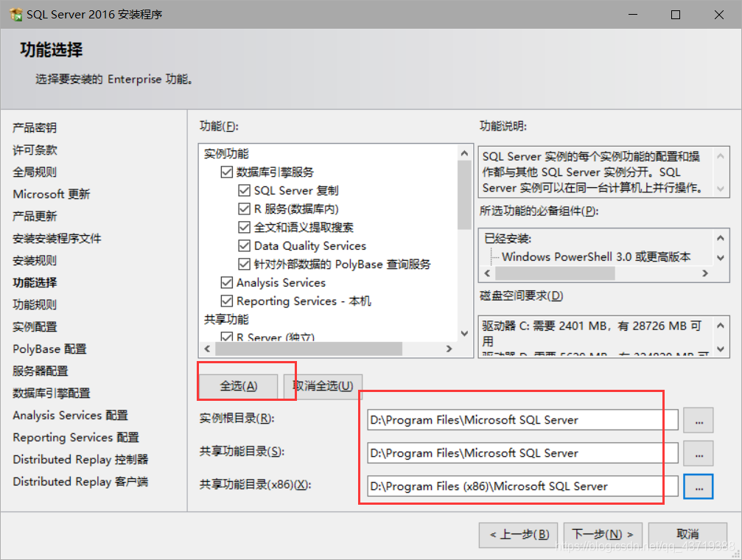Viewport: 742px width, 560px height.
Task: Open the browse dialog for 共享功能目录(x86)
Action: 699,486
